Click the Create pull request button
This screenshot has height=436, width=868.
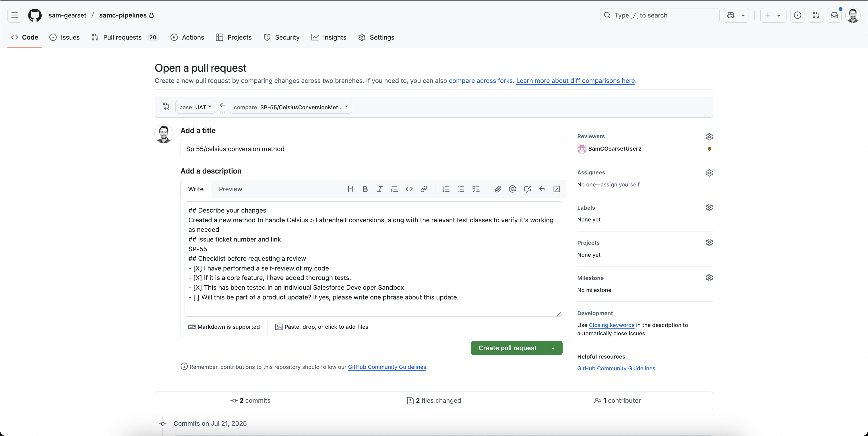[x=507, y=348]
